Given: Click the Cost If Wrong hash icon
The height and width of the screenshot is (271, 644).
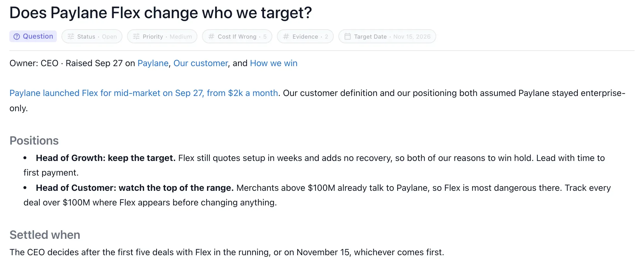Looking at the screenshot, I should point(211,37).
